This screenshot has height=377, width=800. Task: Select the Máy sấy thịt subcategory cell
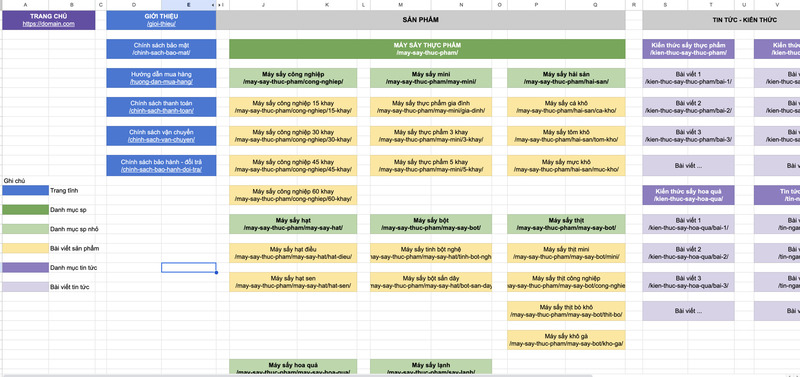[x=566, y=224]
